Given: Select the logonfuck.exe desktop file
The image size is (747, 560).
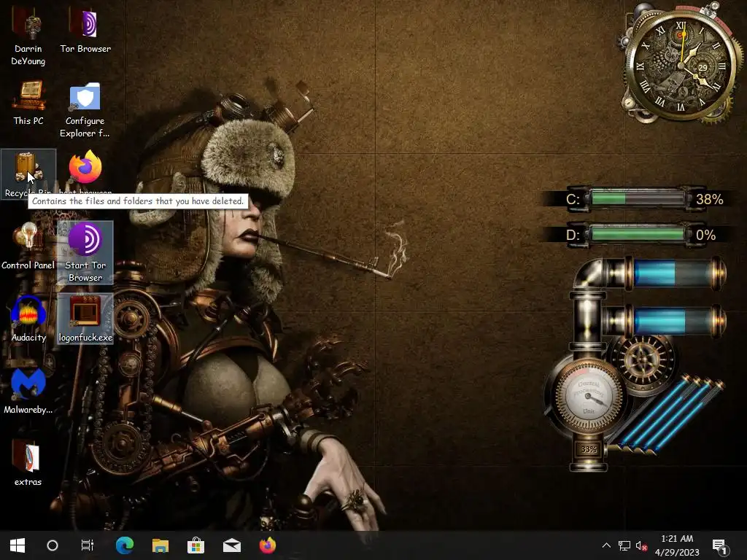Looking at the screenshot, I should (x=85, y=319).
